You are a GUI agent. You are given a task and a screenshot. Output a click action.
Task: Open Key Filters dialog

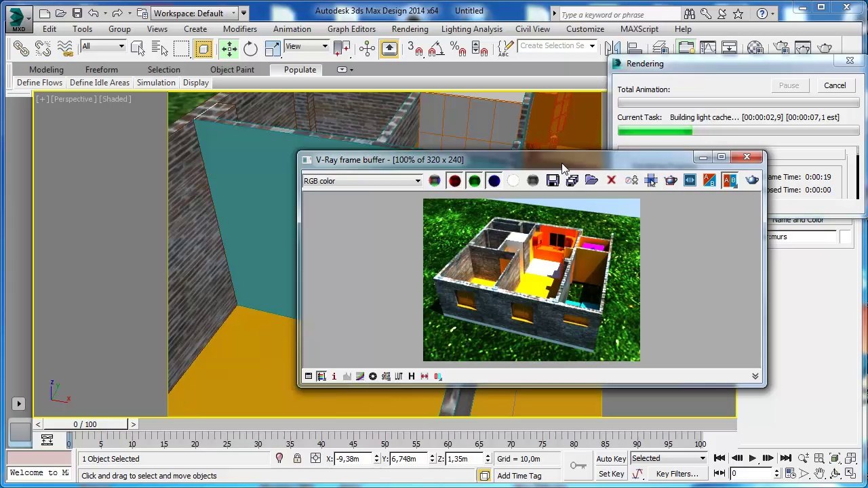pos(677,474)
